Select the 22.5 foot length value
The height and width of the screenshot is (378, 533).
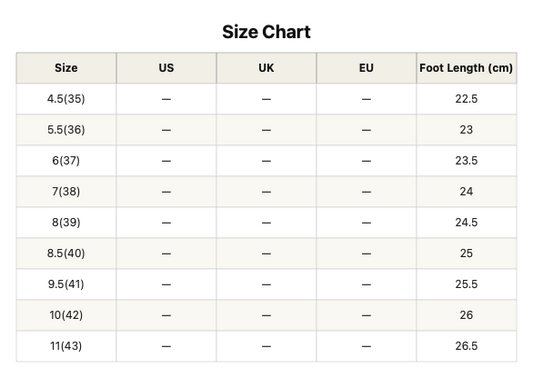(466, 99)
